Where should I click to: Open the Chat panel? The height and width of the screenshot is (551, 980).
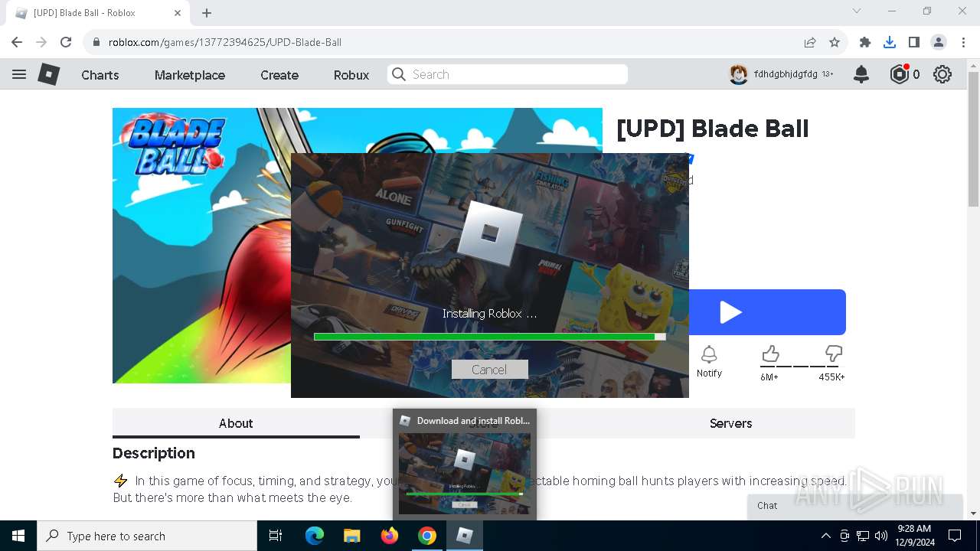click(854, 506)
